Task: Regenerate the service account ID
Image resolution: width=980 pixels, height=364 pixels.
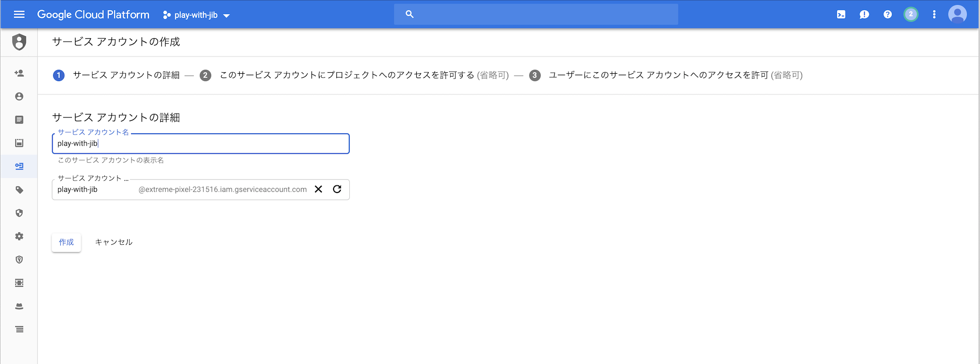Action: pos(337,189)
